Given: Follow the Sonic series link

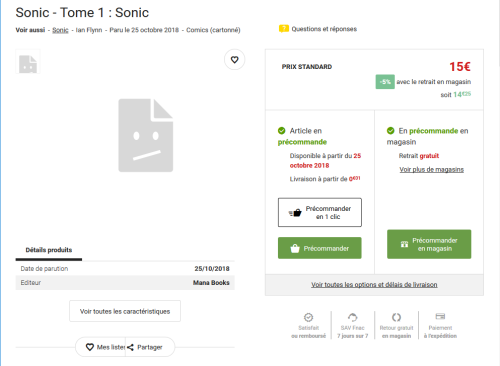Looking at the screenshot, I should coord(60,30).
